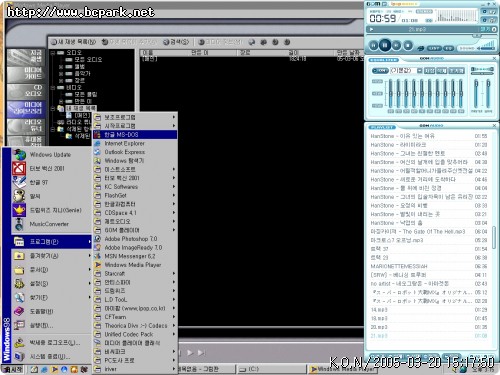Toggle the LIST button in GOM Audio
The height and width of the screenshot is (375, 500).
tap(434, 48)
